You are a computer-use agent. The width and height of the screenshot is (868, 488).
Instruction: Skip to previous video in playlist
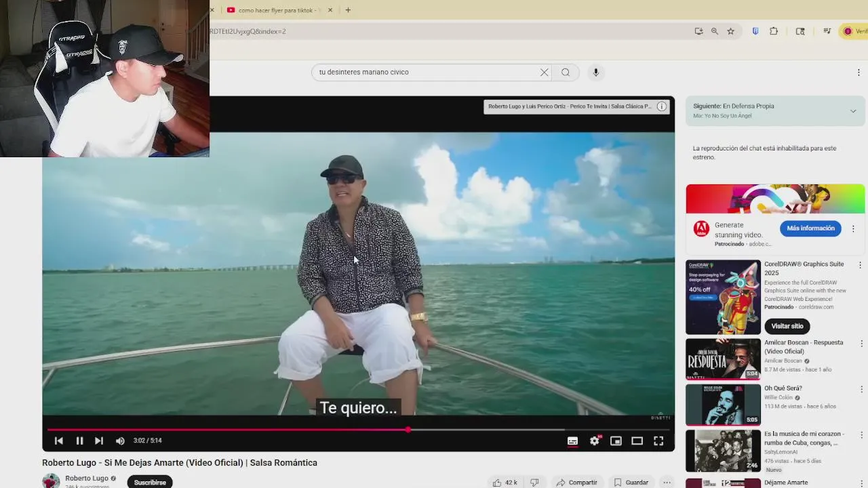[59, 441]
